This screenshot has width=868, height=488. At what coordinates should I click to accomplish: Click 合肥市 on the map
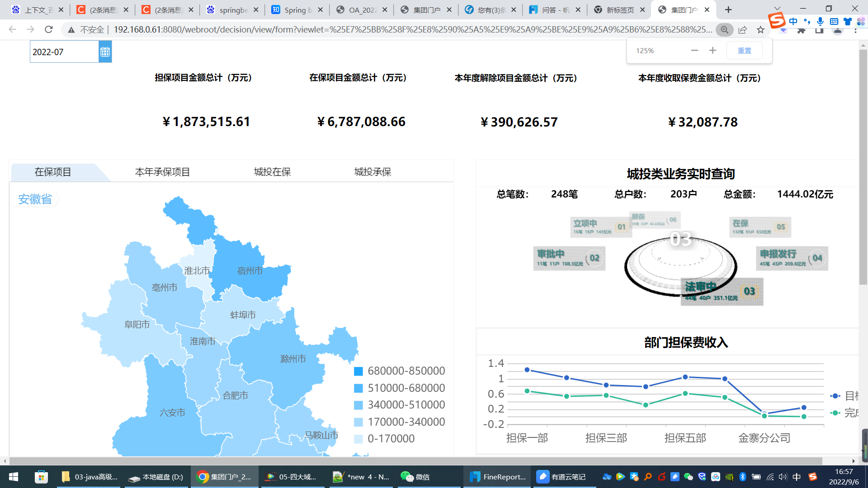click(235, 395)
